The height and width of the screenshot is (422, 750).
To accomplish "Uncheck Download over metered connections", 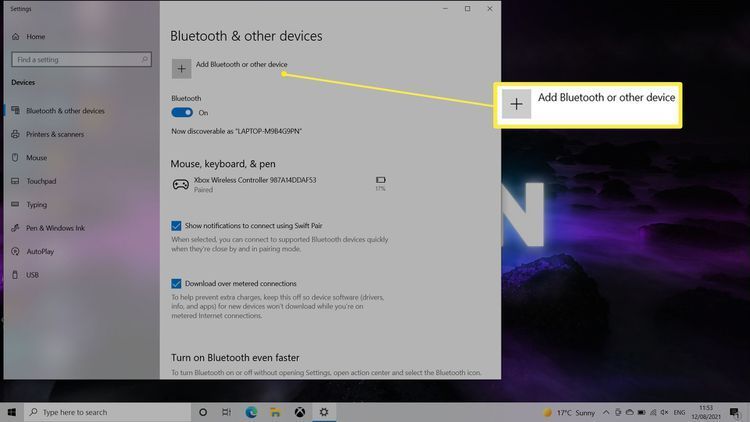I will (177, 284).
